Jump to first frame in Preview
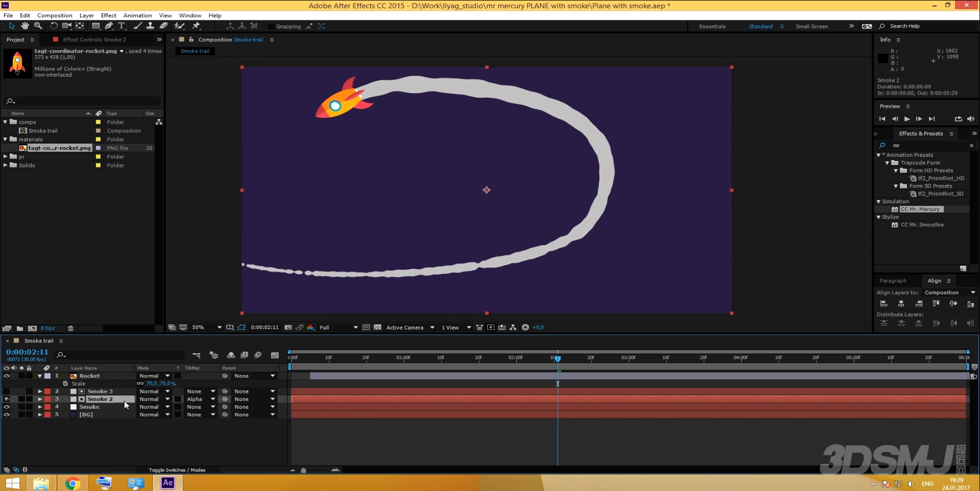The width and height of the screenshot is (980, 491). pyautogui.click(x=882, y=119)
